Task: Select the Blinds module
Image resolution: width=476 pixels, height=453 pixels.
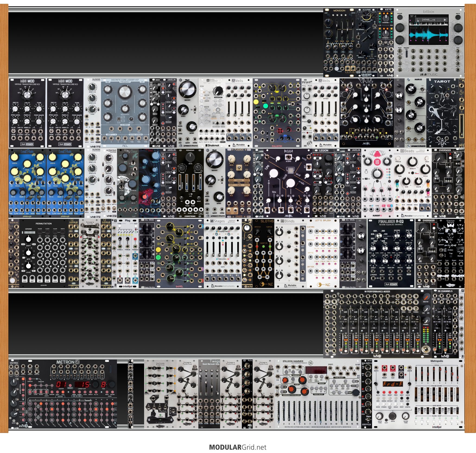Action: click(x=291, y=253)
